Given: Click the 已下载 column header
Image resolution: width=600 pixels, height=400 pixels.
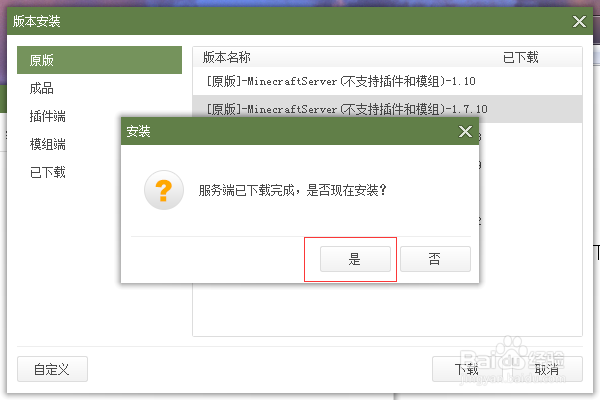Looking at the screenshot, I should click(x=520, y=57).
